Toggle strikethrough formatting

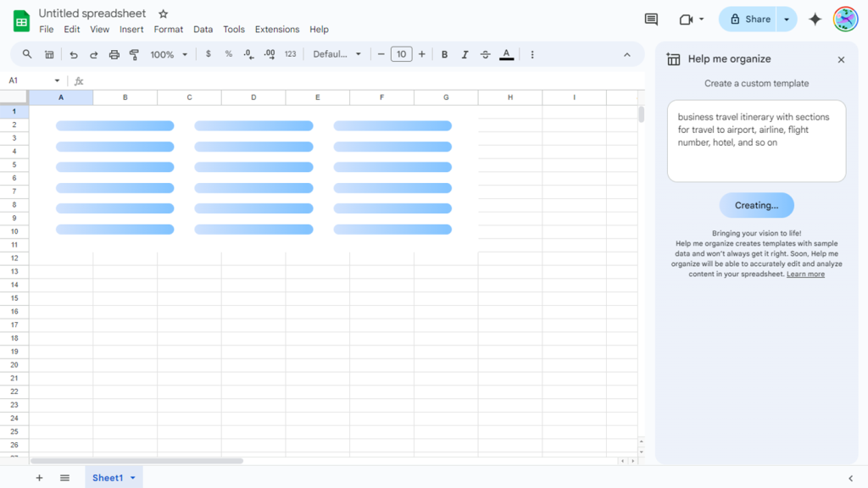click(x=485, y=54)
